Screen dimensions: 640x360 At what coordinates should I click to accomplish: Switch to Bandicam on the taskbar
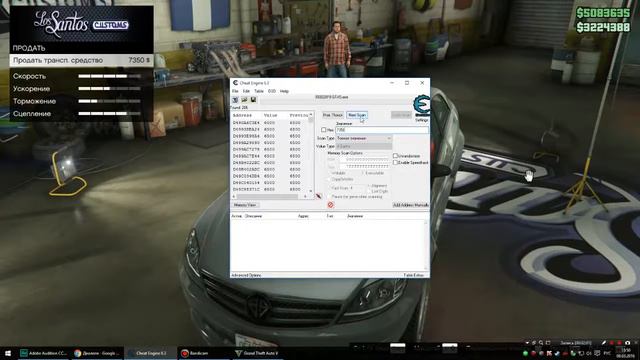coord(203,353)
